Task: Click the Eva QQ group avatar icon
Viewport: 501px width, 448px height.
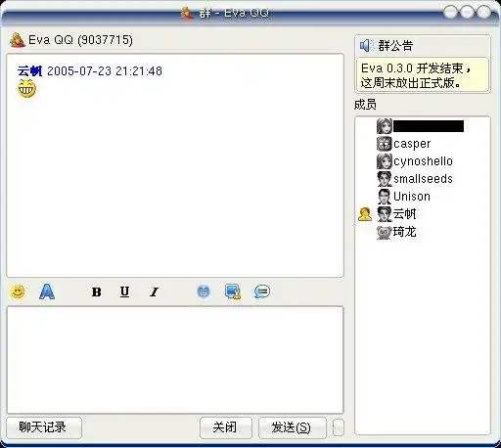Action: pyautogui.click(x=18, y=40)
